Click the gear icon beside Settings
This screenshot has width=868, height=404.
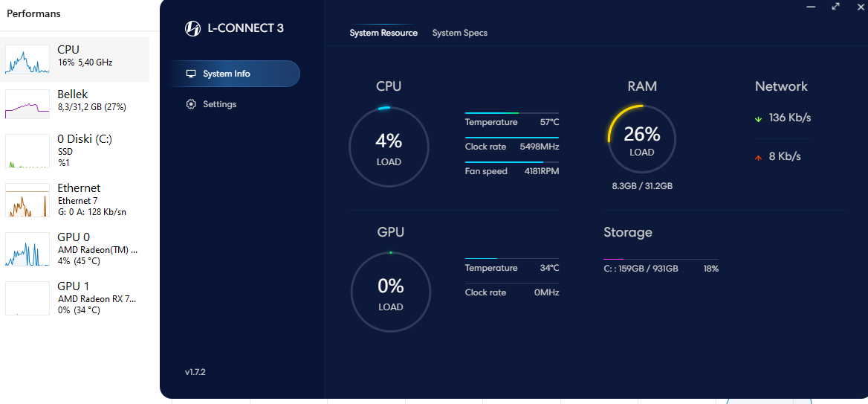pos(191,104)
